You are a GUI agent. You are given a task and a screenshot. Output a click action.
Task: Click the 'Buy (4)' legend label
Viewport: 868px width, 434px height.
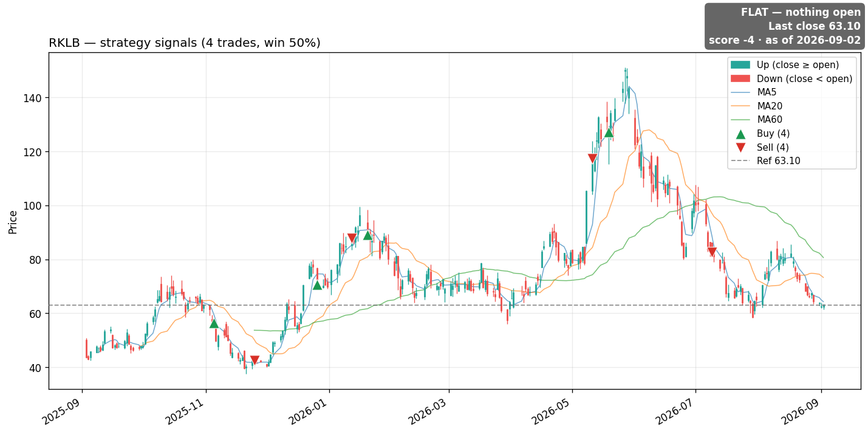[x=773, y=134]
